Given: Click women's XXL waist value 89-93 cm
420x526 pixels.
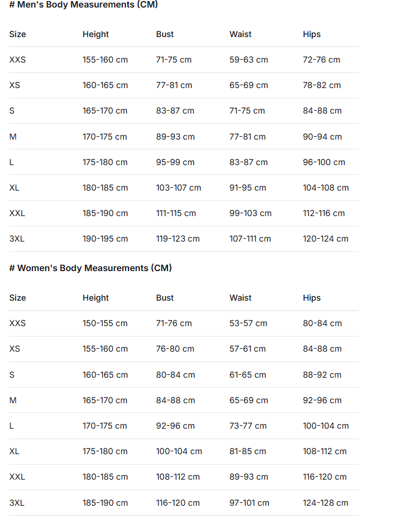Looking at the screenshot, I should pyautogui.click(x=249, y=477).
